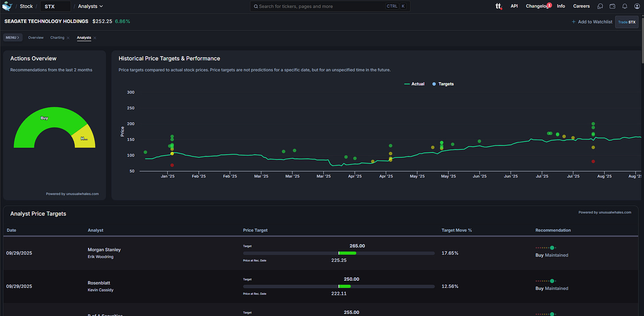Click the STX ticker input field
The height and width of the screenshot is (316, 644).
tap(55, 6)
